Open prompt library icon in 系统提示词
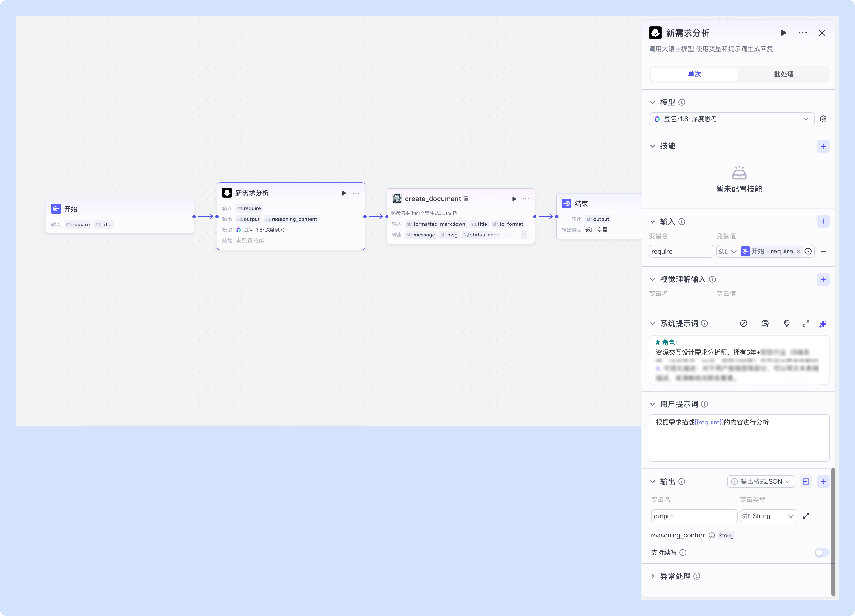The width and height of the screenshot is (855, 616). coord(765,323)
